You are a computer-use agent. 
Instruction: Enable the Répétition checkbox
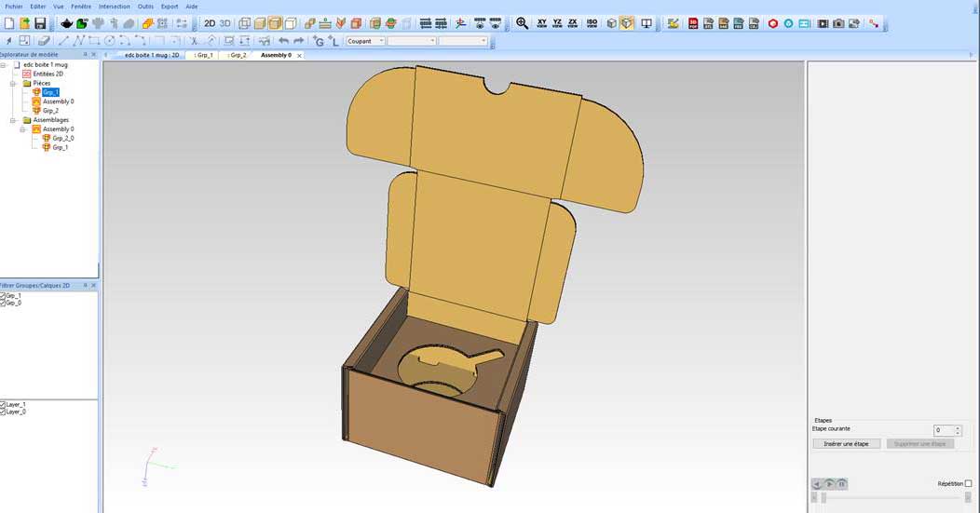pyautogui.click(x=968, y=483)
